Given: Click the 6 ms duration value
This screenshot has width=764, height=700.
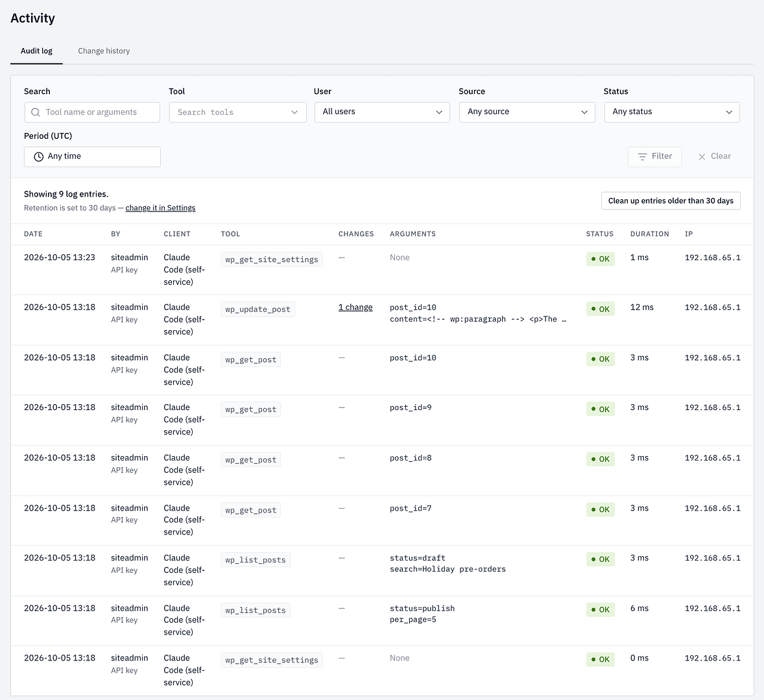Looking at the screenshot, I should click(639, 609).
